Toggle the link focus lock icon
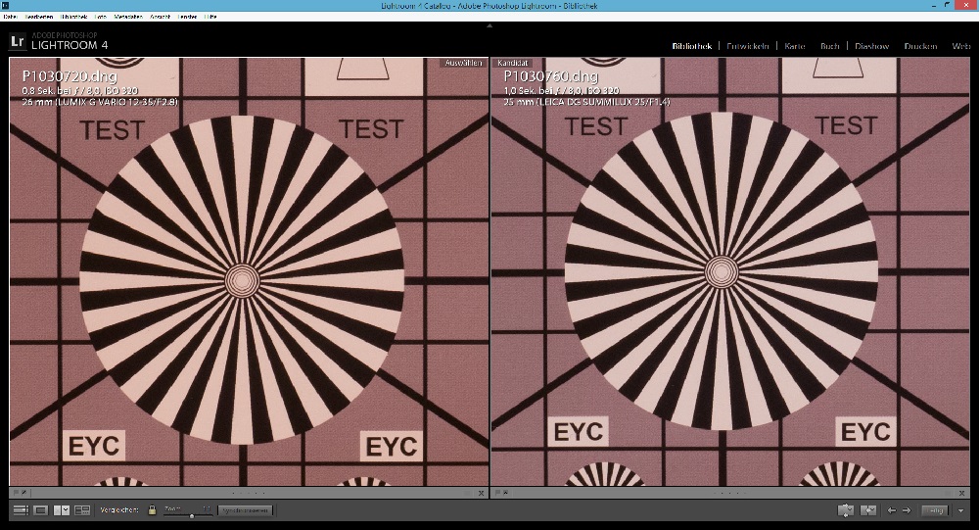The height and width of the screenshot is (530, 980). click(x=152, y=510)
